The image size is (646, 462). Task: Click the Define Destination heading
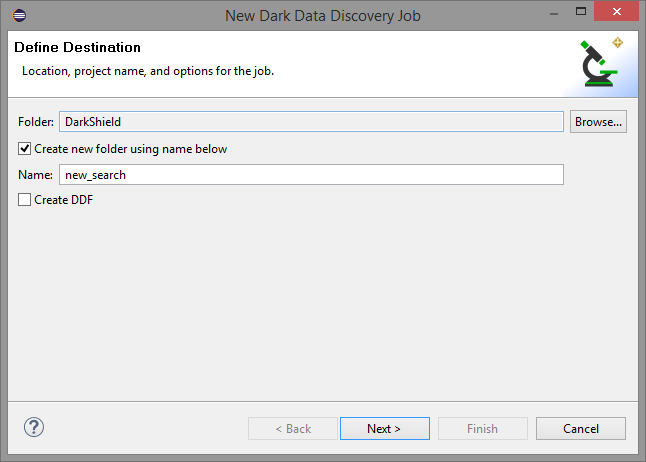[x=77, y=47]
